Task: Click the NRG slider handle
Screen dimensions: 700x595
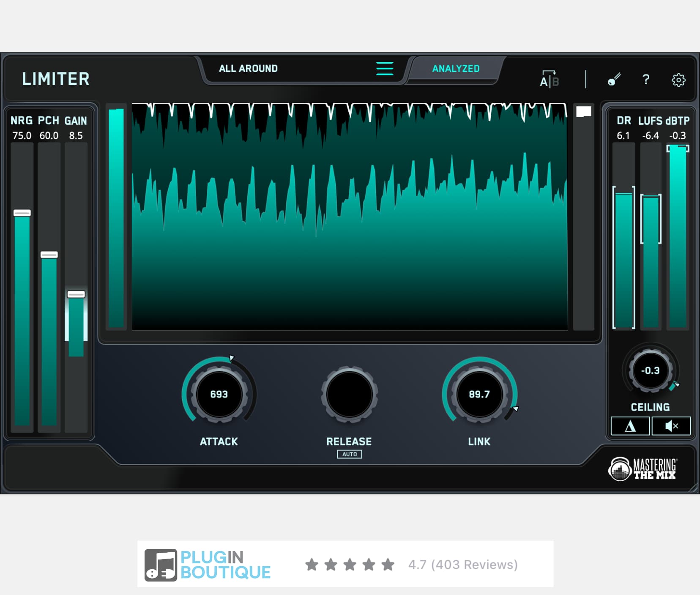Action: [22, 213]
